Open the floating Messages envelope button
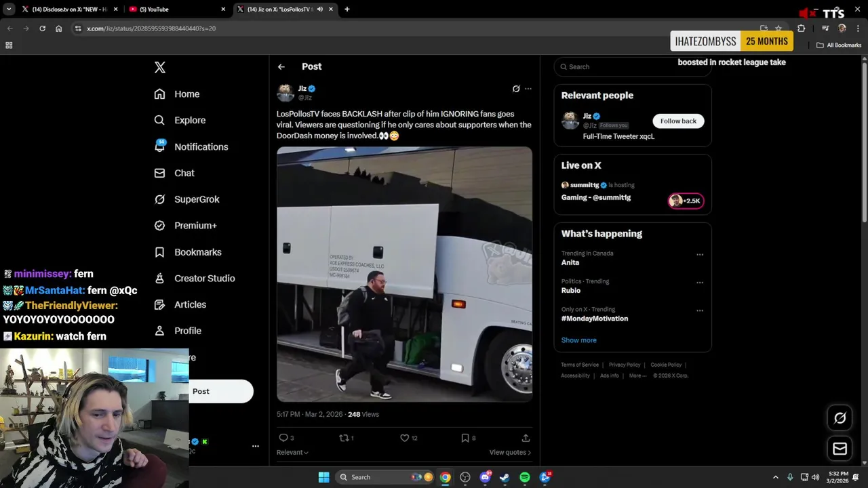 click(x=840, y=449)
